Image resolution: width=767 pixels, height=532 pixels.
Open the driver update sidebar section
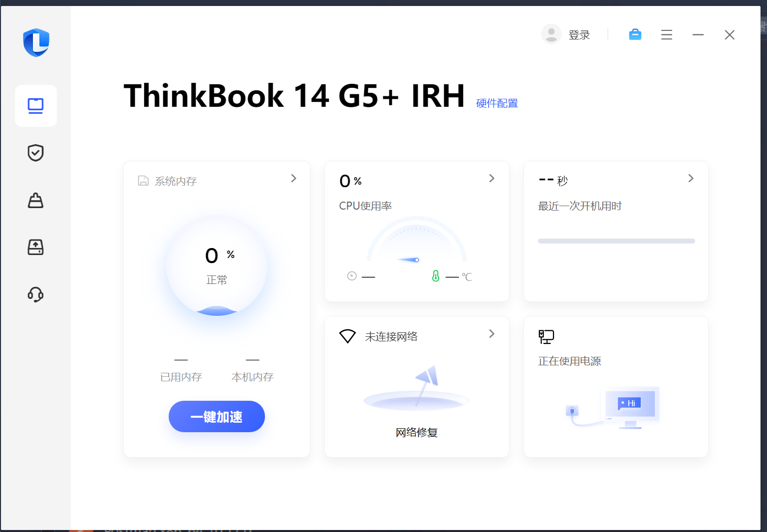coord(36,247)
